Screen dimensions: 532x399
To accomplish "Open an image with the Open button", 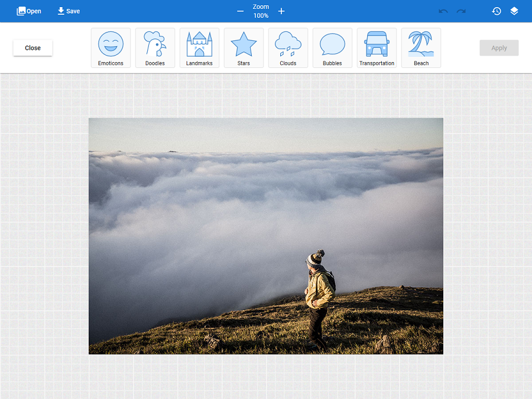I will pyautogui.click(x=28, y=11).
